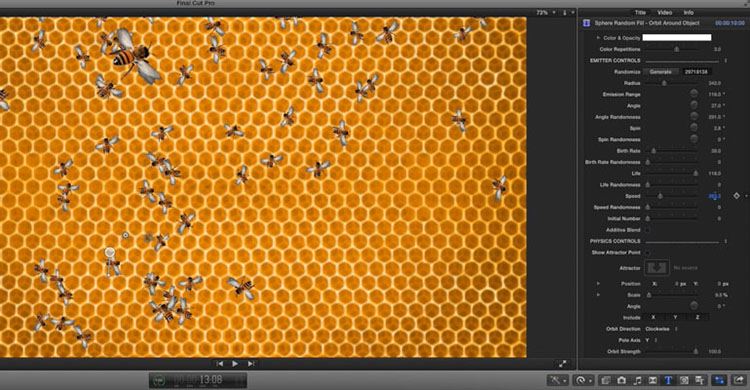Click the Share export icon
750x390 pixels.
[x=739, y=380]
